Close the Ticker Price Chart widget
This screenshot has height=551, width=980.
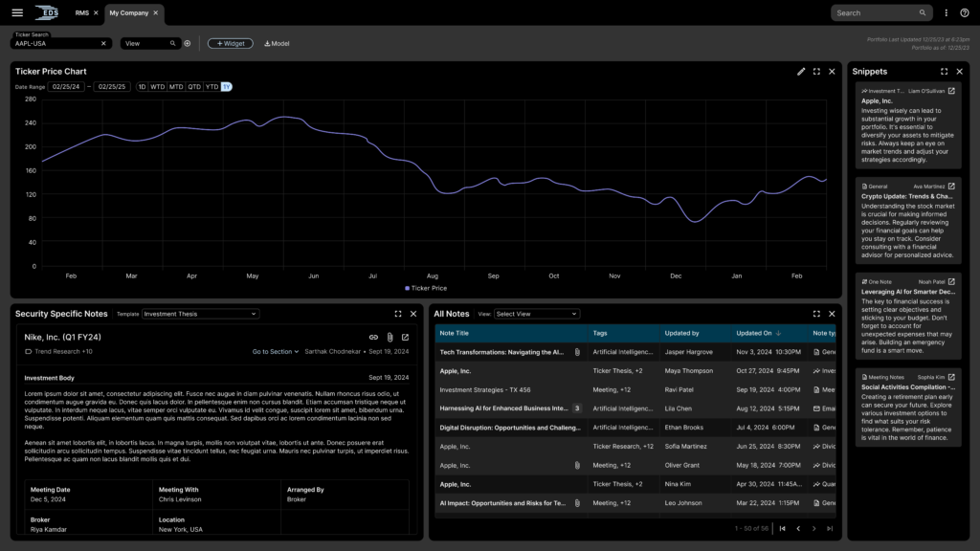832,72
